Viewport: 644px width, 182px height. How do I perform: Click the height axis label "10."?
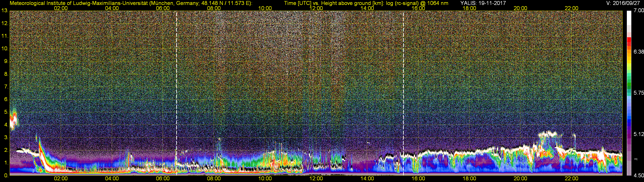coord(5,49)
